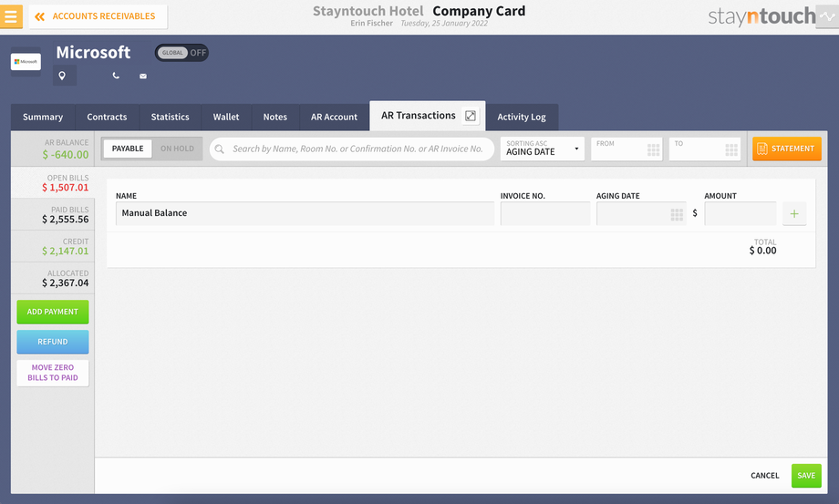Click the Total $0.00 value
839x504 pixels.
[x=762, y=251]
